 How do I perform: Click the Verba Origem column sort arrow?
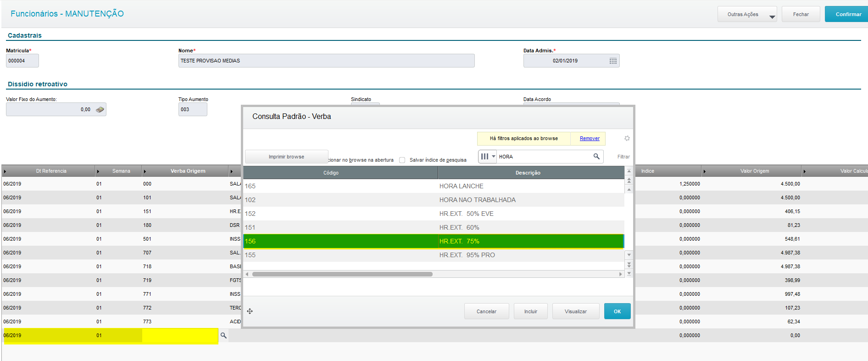pyautogui.click(x=145, y=171)
